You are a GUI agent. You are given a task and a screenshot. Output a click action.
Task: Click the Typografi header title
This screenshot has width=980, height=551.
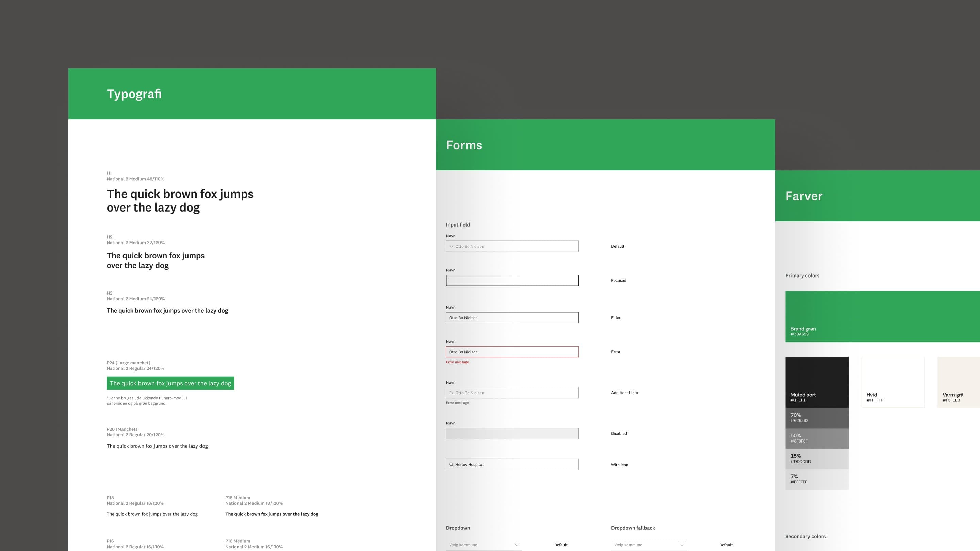click(134, 94)
